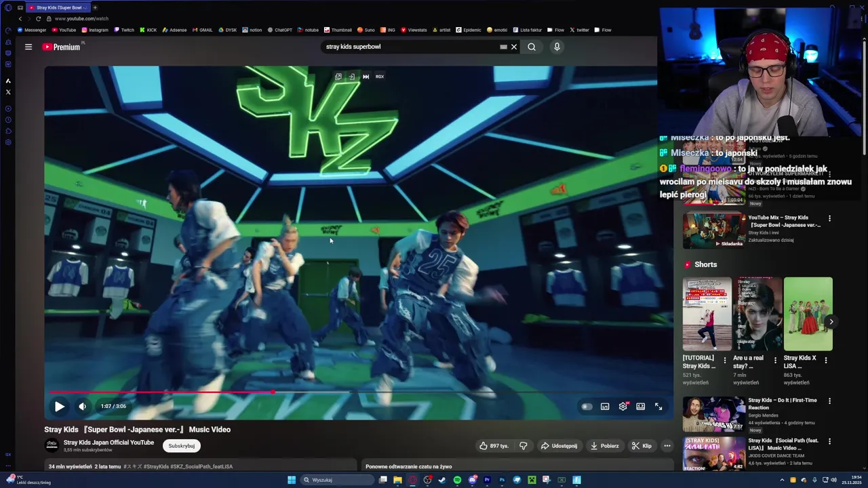Open options for Do It First-Time Reaction
Image resolution: width=868 pixels, height=488 pixels.
(829, 401)
